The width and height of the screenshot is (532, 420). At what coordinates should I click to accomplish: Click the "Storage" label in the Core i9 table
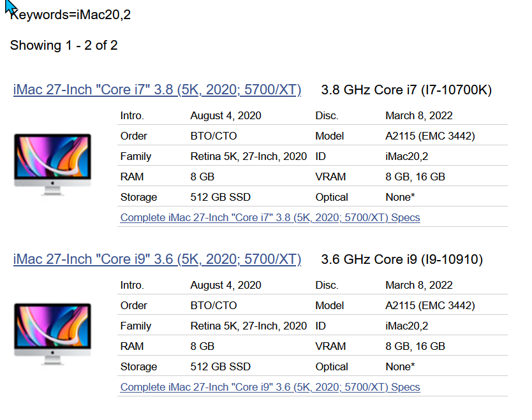coord(138,366)
